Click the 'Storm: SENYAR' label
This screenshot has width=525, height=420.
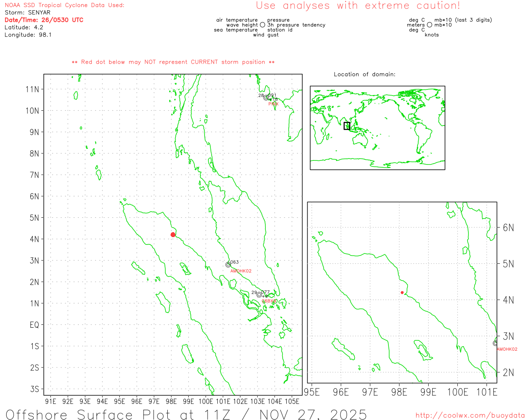coord(27,13)
